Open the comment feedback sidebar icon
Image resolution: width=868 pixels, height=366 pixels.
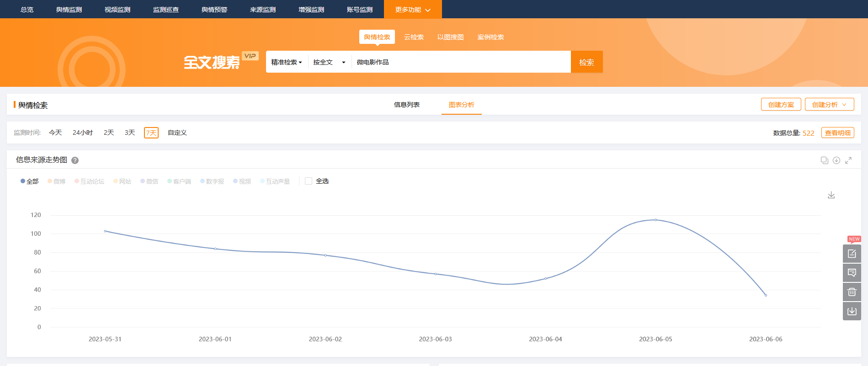(x=852, y=273)
